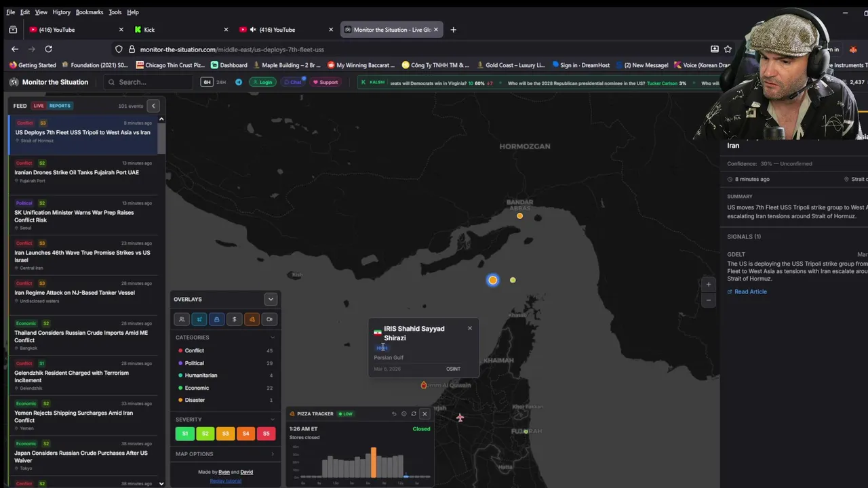Open the Tools menu

coord(115,12)
